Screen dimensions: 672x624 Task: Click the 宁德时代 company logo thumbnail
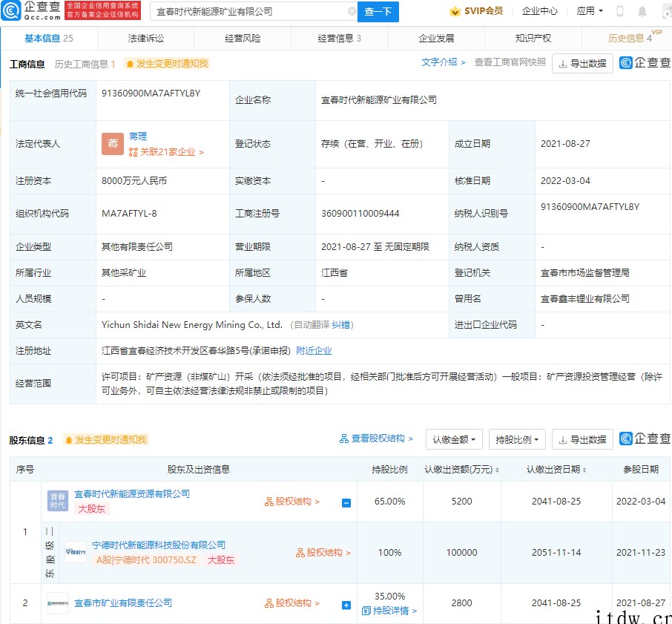76,552
